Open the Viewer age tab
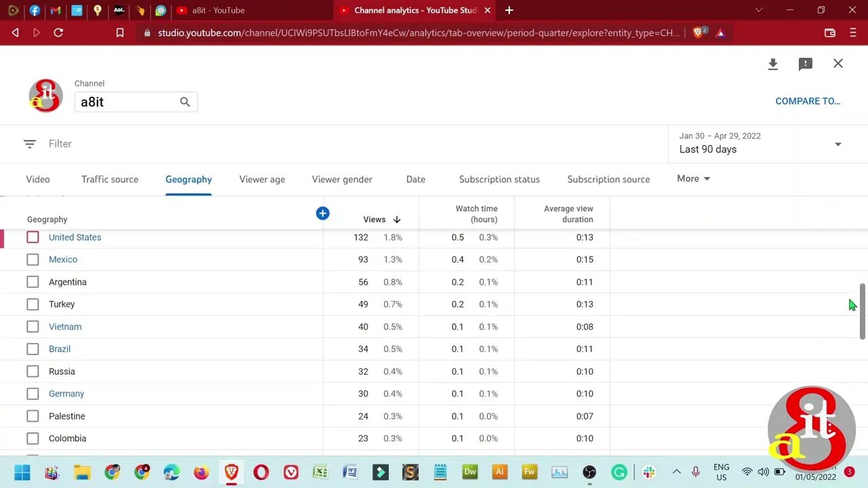The width and height of the screenshot is (868, 488). (x=262, y=180)
